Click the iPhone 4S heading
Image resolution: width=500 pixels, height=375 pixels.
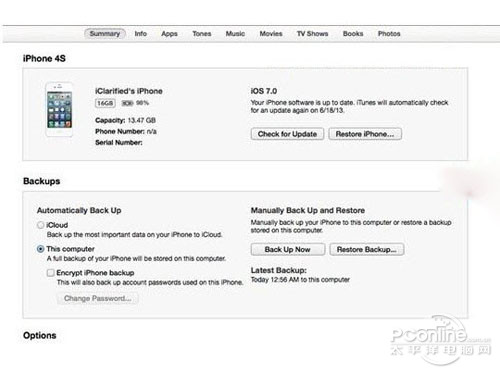coord(44,58)
